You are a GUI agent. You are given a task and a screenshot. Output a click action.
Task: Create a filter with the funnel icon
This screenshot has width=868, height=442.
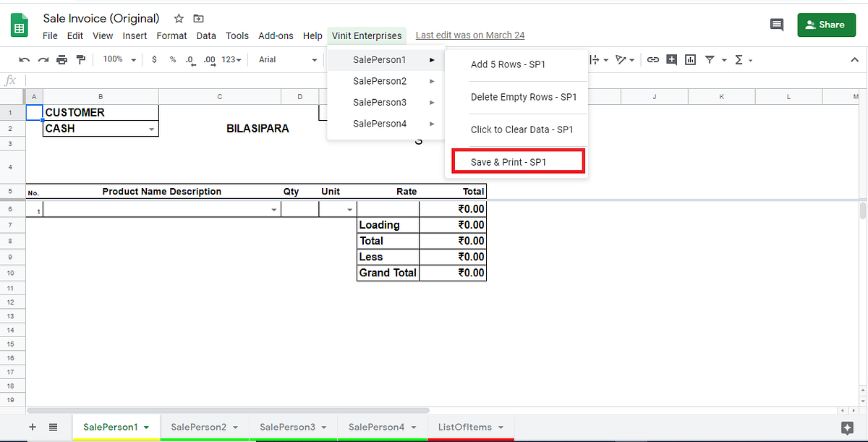708,59
